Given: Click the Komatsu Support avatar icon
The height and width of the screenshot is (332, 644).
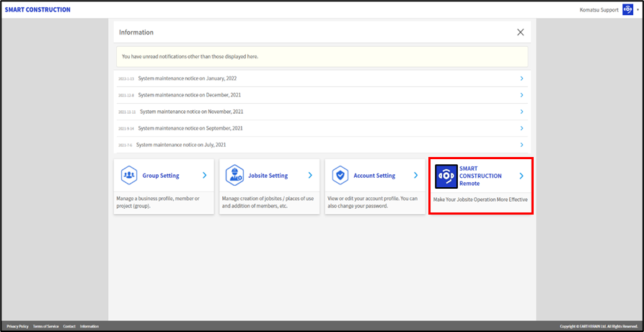Looking at the screenshot, I should click(x=627, y=9).
